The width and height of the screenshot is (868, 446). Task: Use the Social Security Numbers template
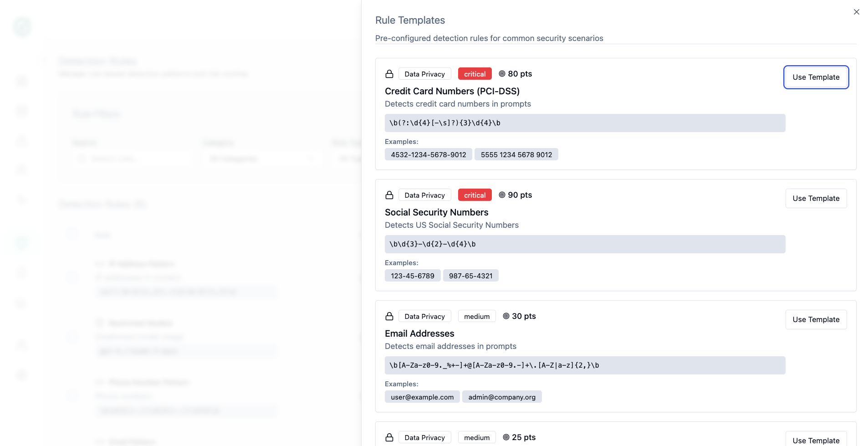(x=816, y=199)
